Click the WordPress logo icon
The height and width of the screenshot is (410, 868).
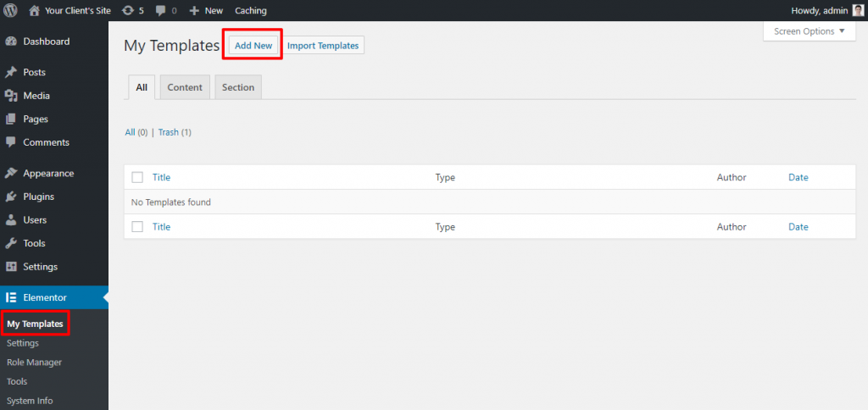tap(10, 10)
